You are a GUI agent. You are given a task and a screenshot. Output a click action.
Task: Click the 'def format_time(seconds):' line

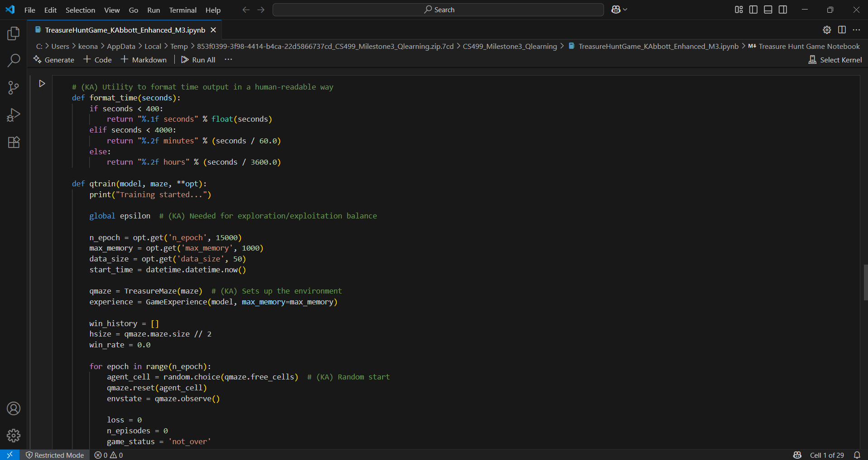(x=126, y=98)
